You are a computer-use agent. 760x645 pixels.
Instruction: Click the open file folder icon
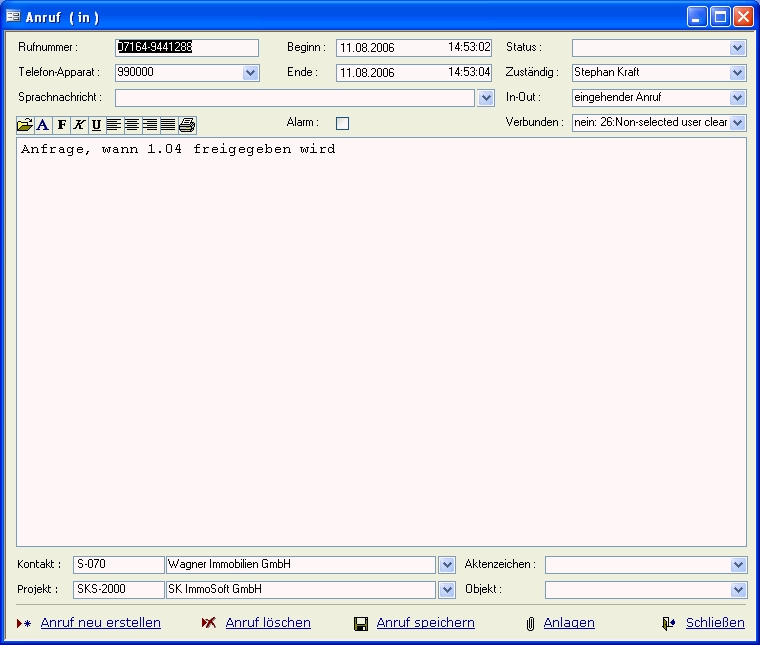pyautogui.click(x=25, y=125)
